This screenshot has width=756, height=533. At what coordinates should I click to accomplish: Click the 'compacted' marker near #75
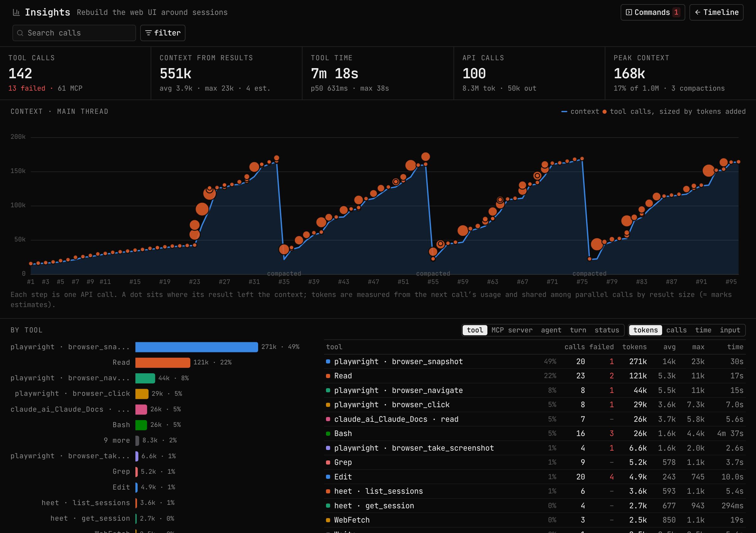click(x=590, y=273)
